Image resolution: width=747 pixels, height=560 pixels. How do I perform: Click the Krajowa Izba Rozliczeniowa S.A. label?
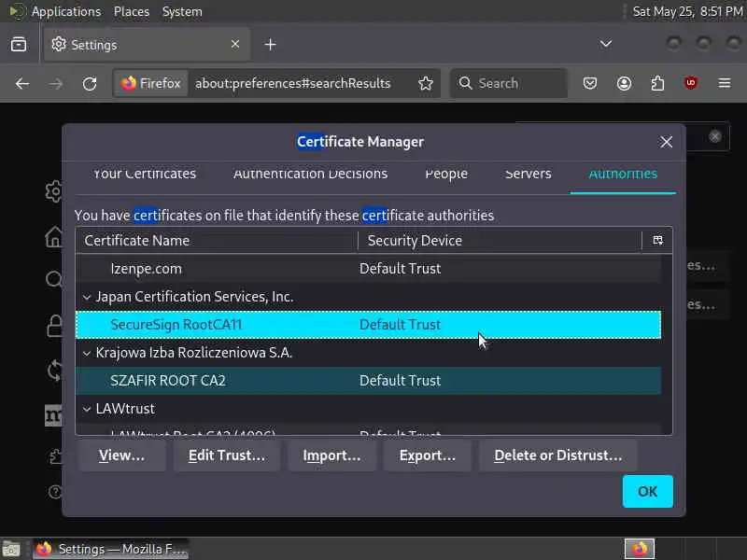click(x=194, y=353)
